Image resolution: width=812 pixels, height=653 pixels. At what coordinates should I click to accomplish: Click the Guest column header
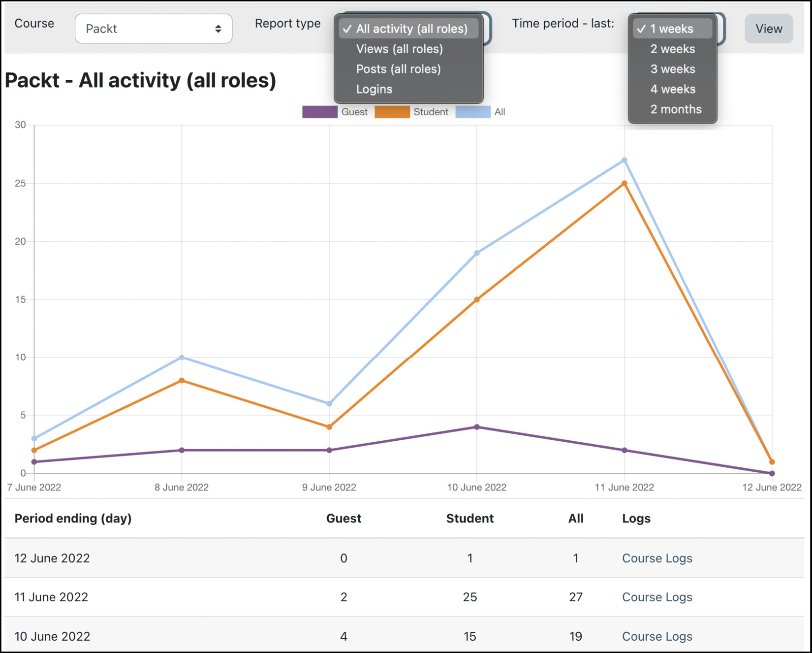[x=344, y=518]
